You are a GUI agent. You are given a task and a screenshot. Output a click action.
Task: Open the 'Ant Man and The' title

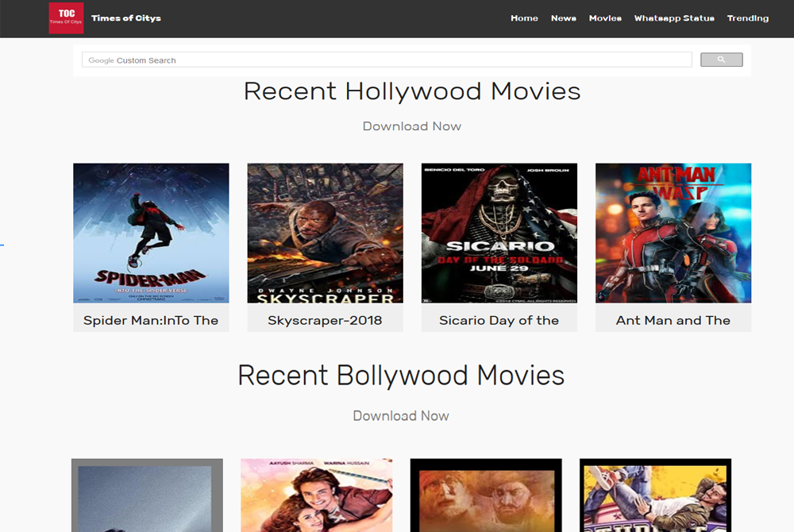point(673,321)
